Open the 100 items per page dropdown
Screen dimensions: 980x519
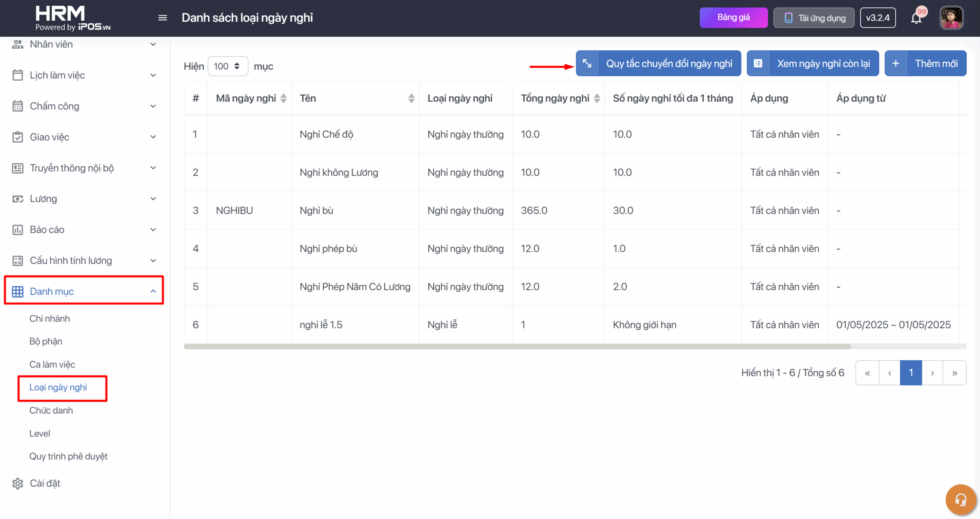[227, 66]
